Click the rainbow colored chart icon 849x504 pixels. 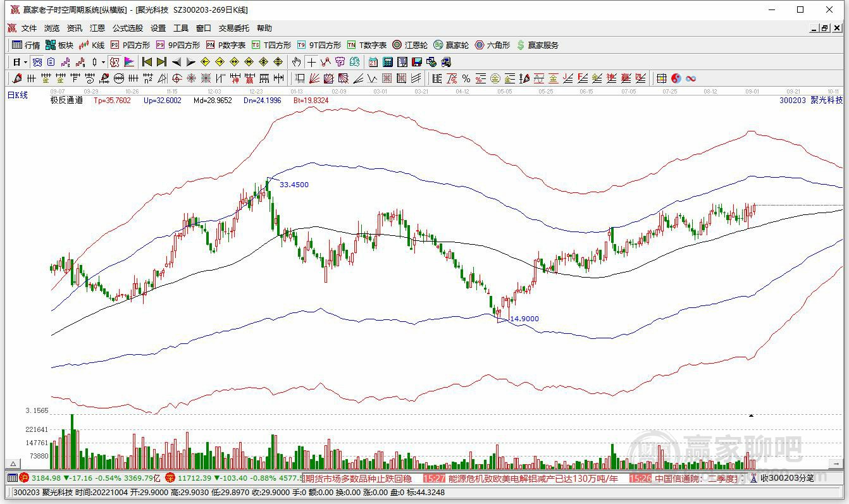click(129, 62)
